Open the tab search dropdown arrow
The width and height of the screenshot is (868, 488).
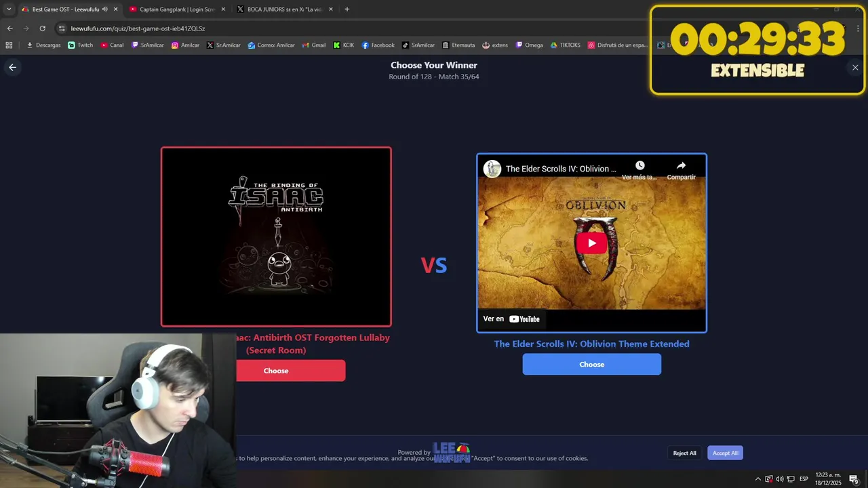[x=9, y=9]
